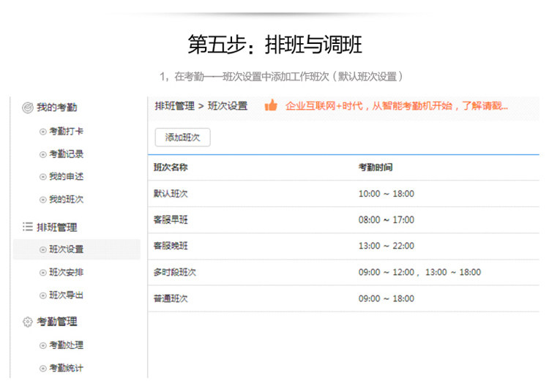
Task: Select the 默认班次 row name
Action: (x=171, y=194)
